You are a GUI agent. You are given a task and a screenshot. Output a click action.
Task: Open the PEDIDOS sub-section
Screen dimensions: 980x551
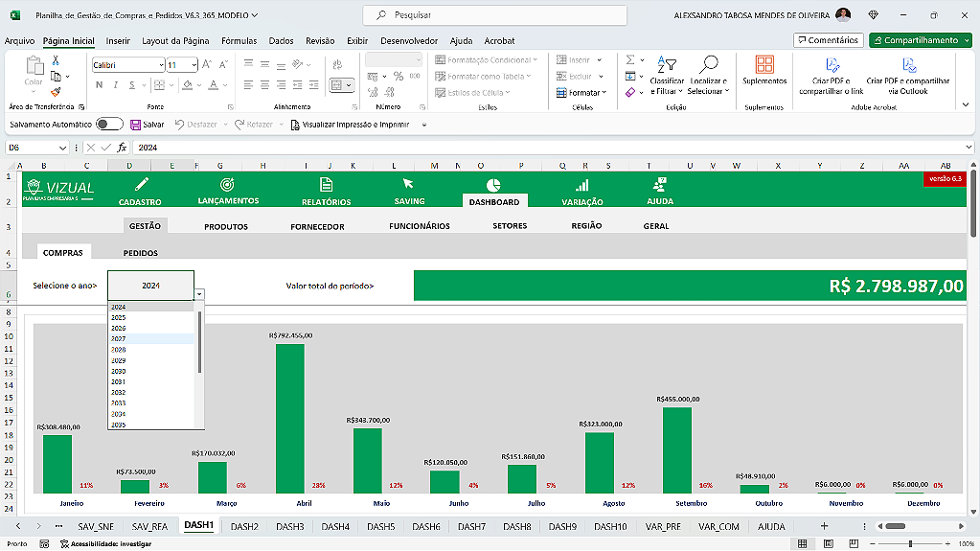coord(141,253)
